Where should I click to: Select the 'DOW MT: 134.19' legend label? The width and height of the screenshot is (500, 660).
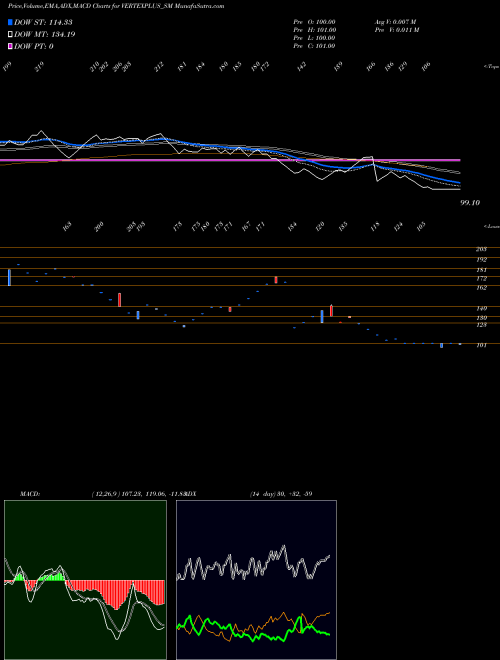(x=45, y=34)
